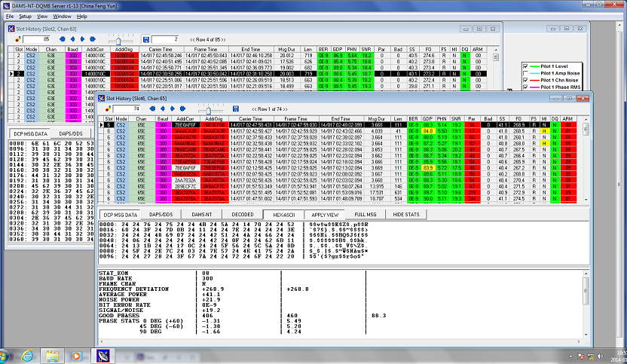Go to next row in Slot6 Chan 65 window

point(173,109)
